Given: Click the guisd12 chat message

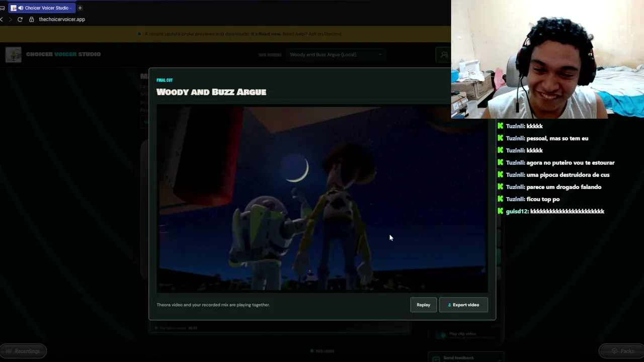Looking at the screenshot, I should 551,211.
